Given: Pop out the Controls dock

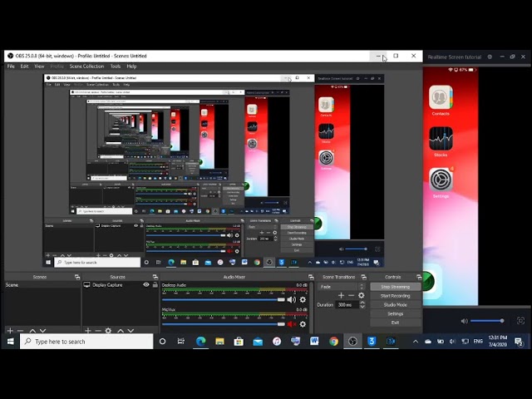Looking at the screenshot, I should tap(419, 277).
